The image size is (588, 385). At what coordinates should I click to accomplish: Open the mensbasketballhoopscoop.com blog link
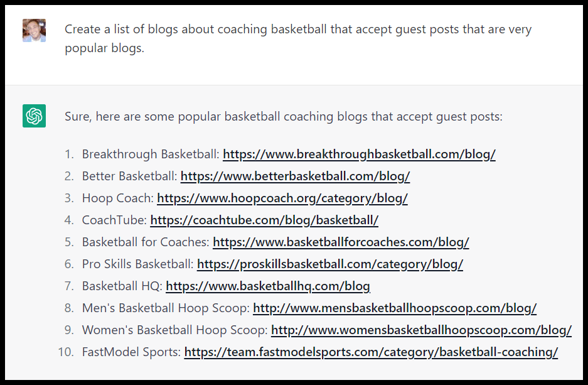pos(395,308)
